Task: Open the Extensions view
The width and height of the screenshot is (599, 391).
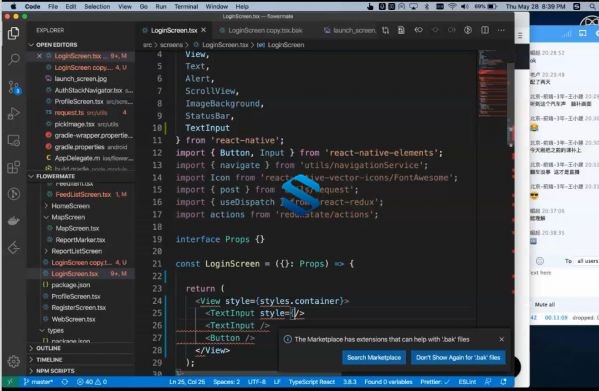Action: pos(14,167)
